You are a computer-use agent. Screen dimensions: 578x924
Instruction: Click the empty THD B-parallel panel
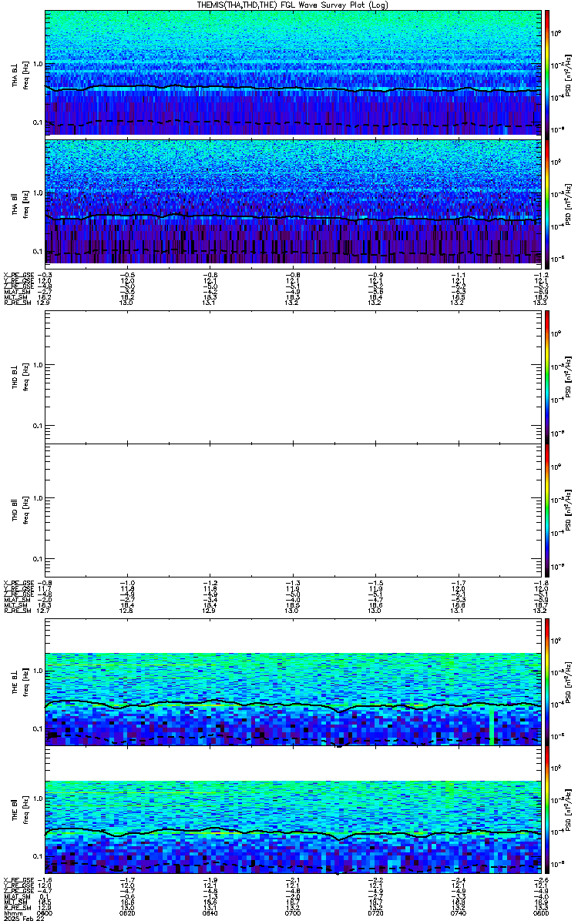(x=294, y=510)
